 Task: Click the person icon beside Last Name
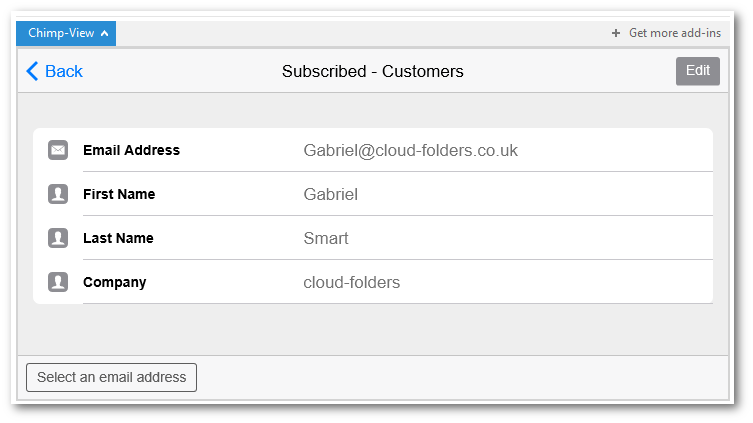click(58, 238)
